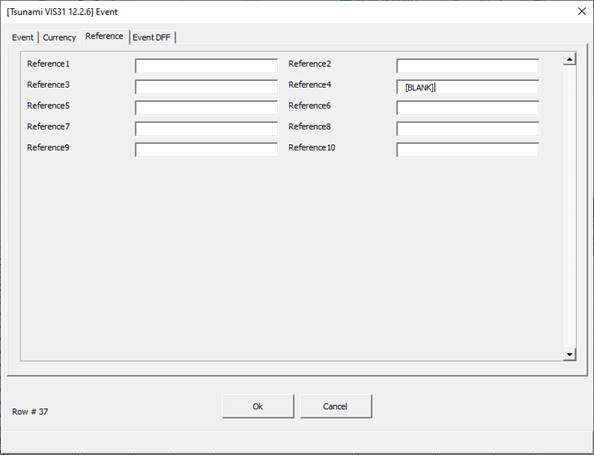The height and width of the screenshot is (455, 594).
Task: Confirm with the Ok button
Action: (x=258, y=406)
